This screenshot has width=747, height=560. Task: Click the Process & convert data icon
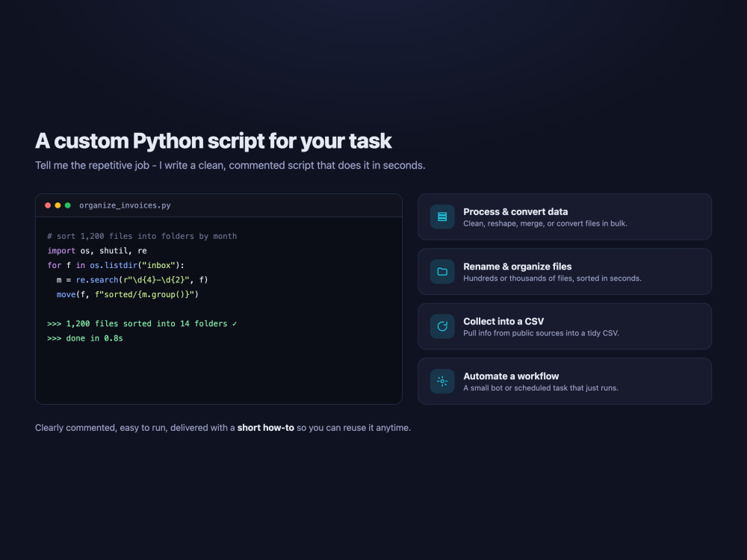[x=442, y=217]
